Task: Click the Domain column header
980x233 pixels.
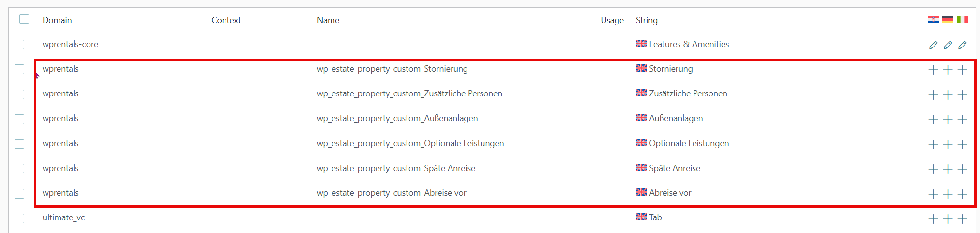Action: 57,20
